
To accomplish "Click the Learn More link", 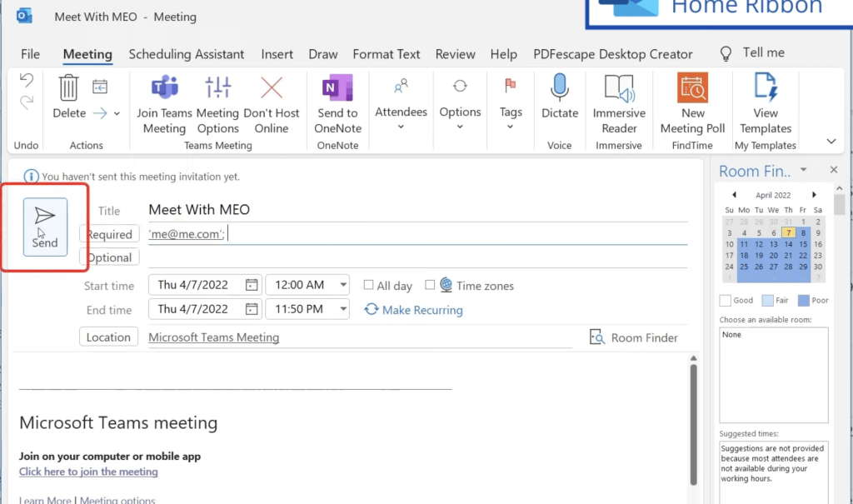I will click(45, 500).
